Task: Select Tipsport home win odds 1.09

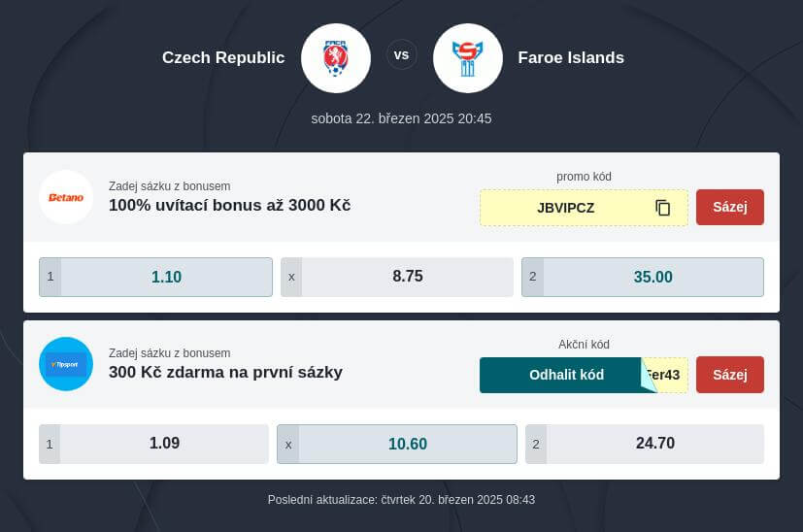Action: [153, 444]
